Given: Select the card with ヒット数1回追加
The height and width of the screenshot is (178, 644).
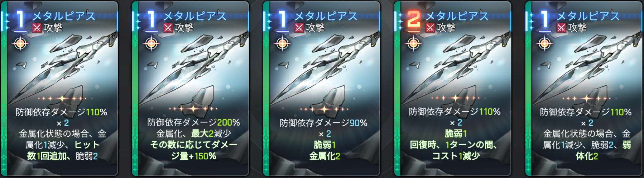Looking at the screenshot, I should click(x=59, y=89).
